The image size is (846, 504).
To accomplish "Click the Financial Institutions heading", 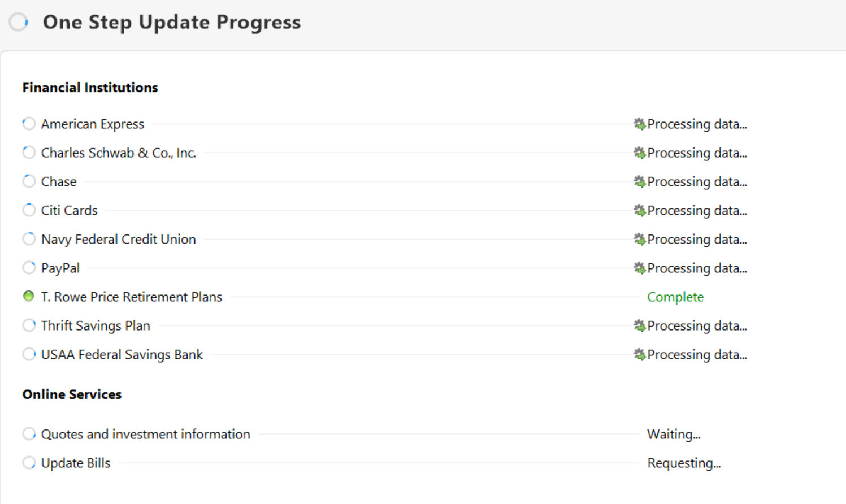I will (x=90, y=88).
